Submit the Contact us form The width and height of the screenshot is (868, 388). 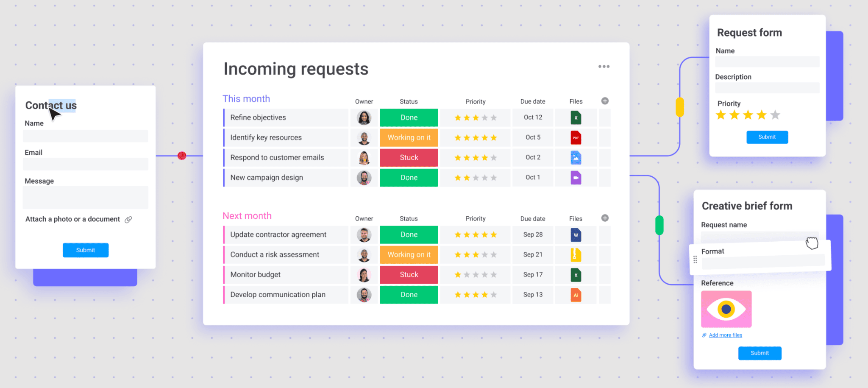tap(85, 250)
